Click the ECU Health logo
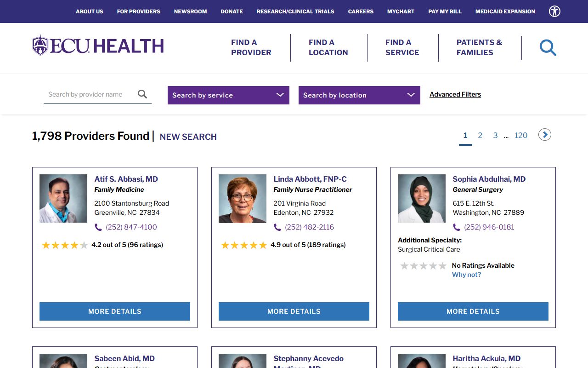 pyautogui.click(x=98, y=46)
